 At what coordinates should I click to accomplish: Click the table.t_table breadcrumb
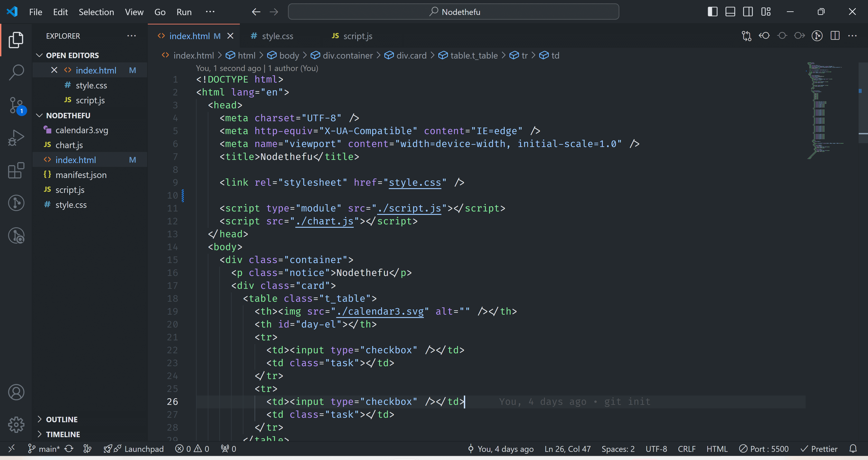coord(468,55)
